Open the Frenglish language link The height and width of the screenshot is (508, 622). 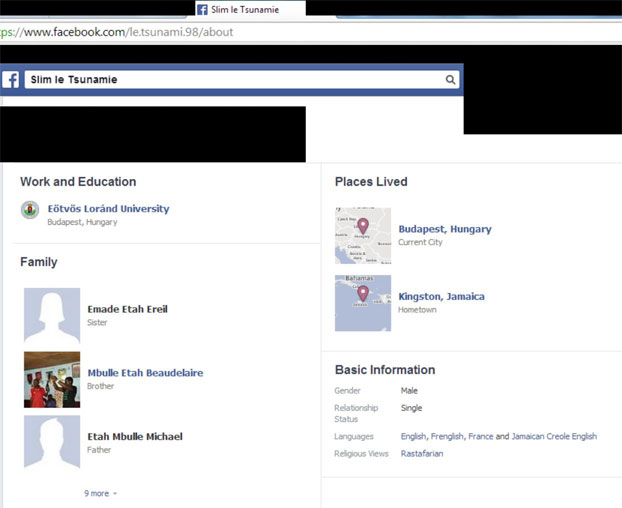tap(449, 437)
